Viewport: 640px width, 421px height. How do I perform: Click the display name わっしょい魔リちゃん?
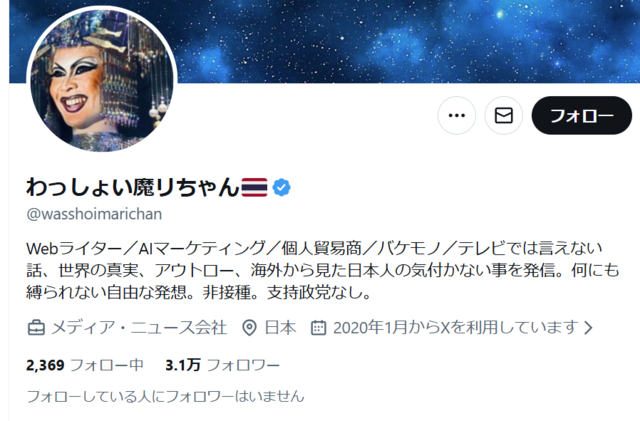tap(133, 187)
